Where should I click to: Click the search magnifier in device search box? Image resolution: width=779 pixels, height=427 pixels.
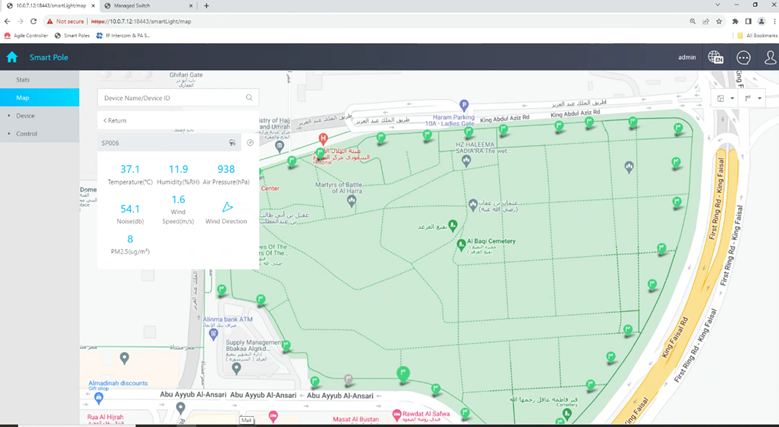tap(249, 98)
